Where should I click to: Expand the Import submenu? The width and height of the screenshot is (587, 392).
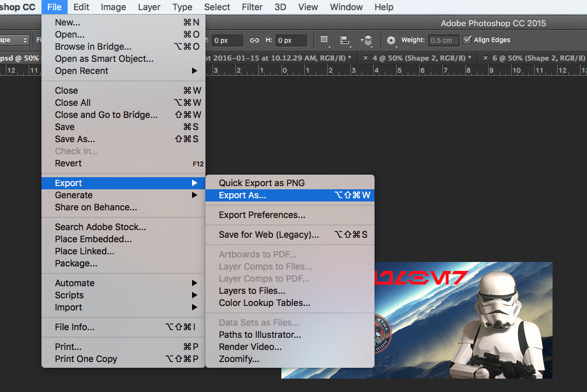click(124, 307)
